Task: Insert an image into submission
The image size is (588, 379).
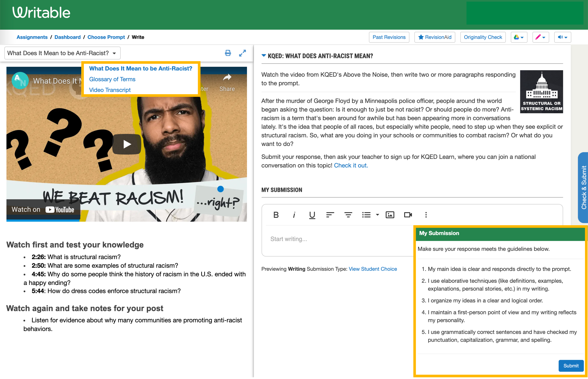Action: point(390,215)
